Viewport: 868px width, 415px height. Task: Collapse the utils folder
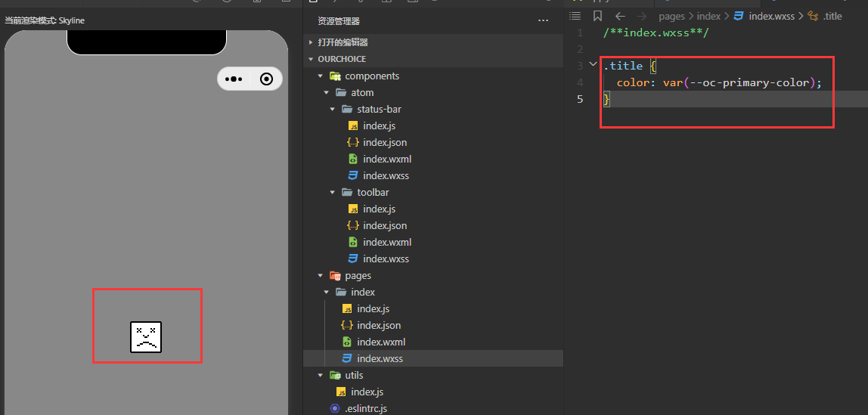coord(320,375)
